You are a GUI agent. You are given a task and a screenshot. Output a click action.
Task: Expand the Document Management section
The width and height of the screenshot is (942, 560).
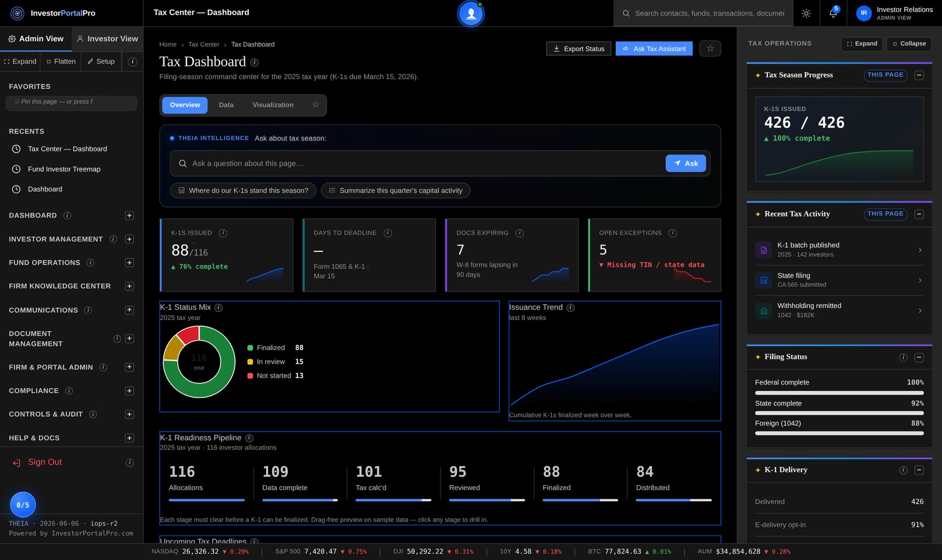tap(130, 339)
